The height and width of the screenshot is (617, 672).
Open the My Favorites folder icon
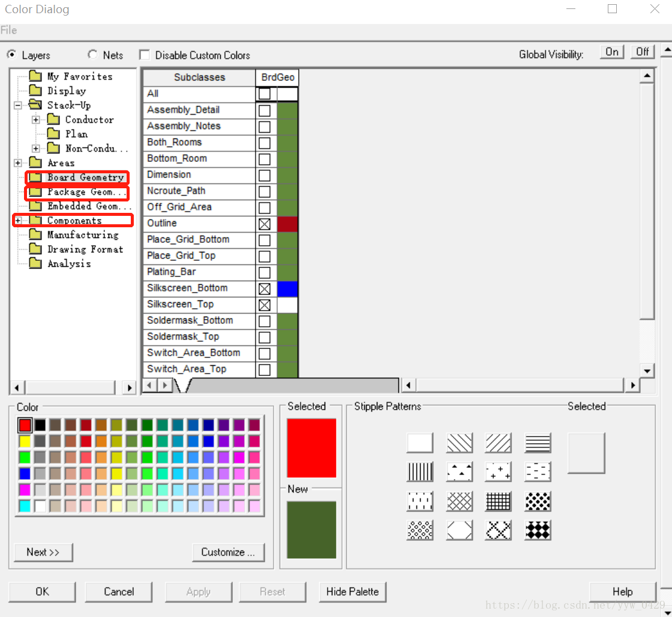point(35,76)
